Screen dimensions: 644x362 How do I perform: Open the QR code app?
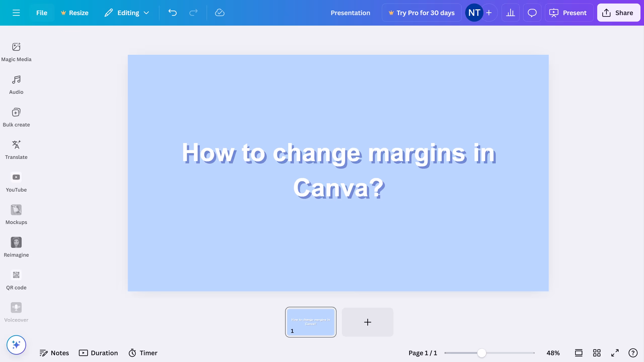tap(16, 280)
